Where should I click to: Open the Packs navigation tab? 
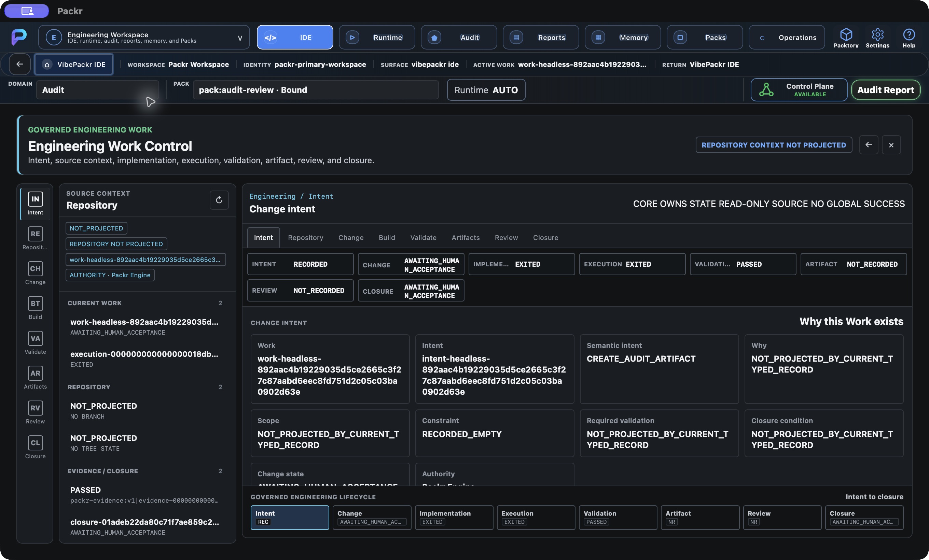pos(705,37)
